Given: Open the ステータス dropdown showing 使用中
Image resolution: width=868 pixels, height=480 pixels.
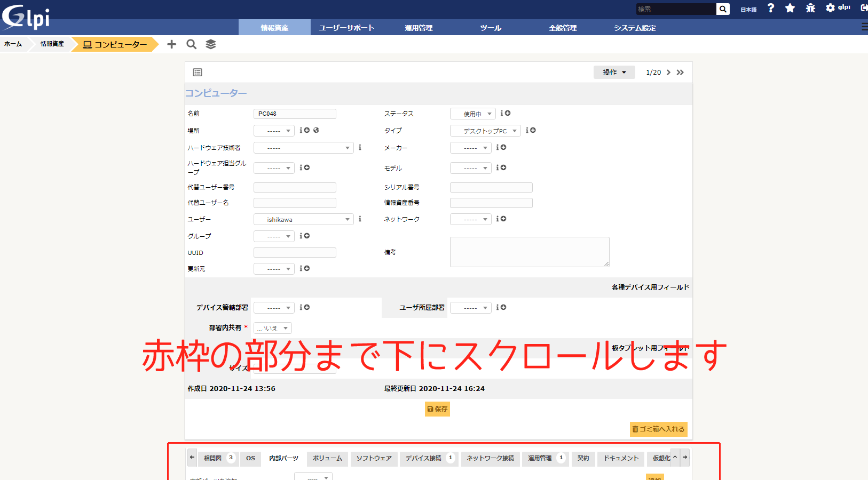Looking at the screenshot, I should [x=472, y=114].
